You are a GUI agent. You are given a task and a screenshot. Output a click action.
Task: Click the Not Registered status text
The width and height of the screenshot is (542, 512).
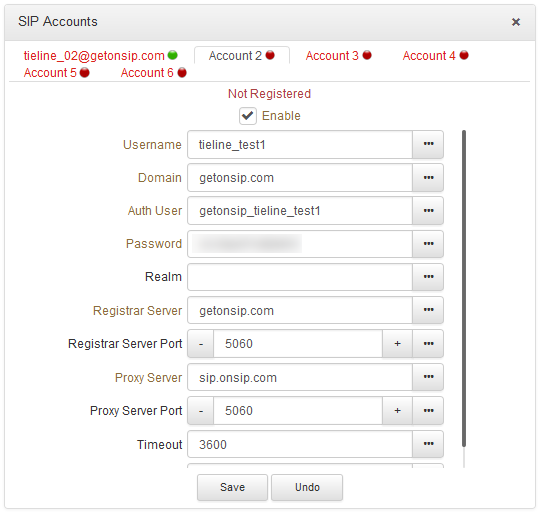pos(269,94)
